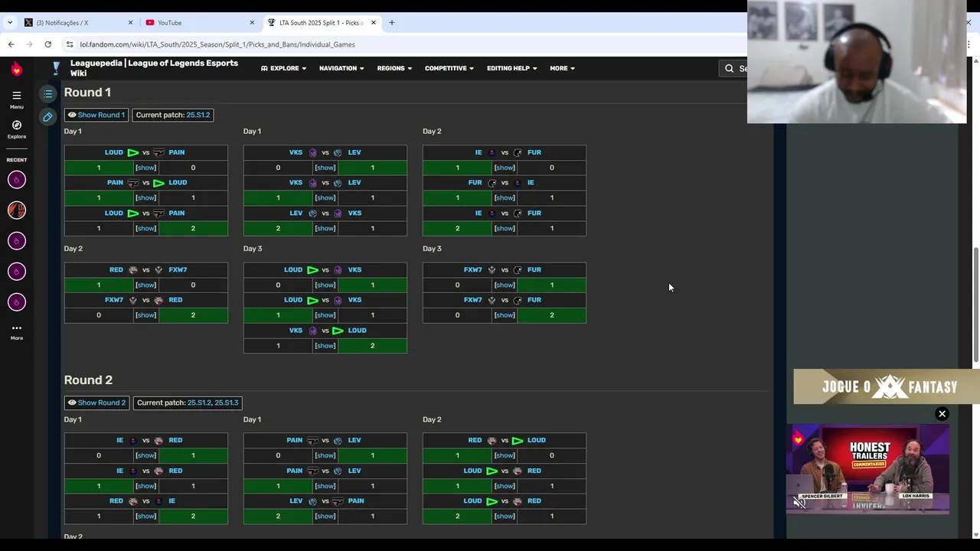Expand the Regions menu

[x=394, y=68]
